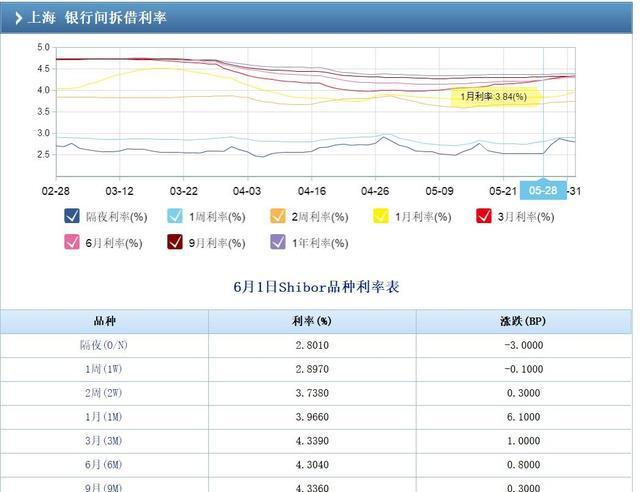This screenshot has width=640, height=492.
Task: Click the 04-16 x-axis date label
Action: (311, 191)
